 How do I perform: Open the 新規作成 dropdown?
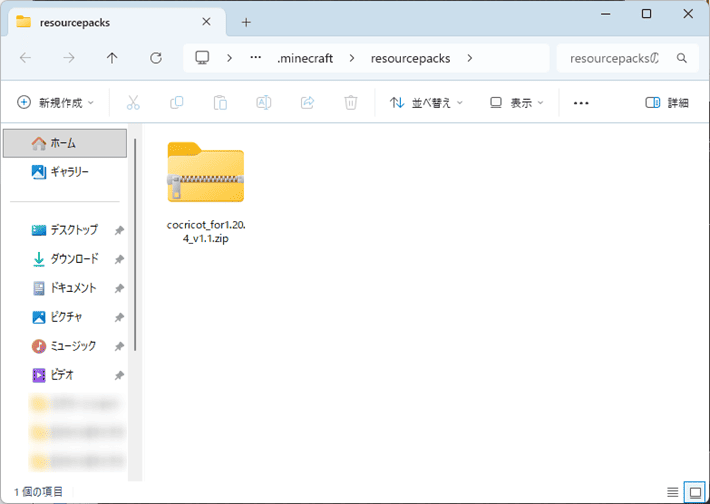56,103
